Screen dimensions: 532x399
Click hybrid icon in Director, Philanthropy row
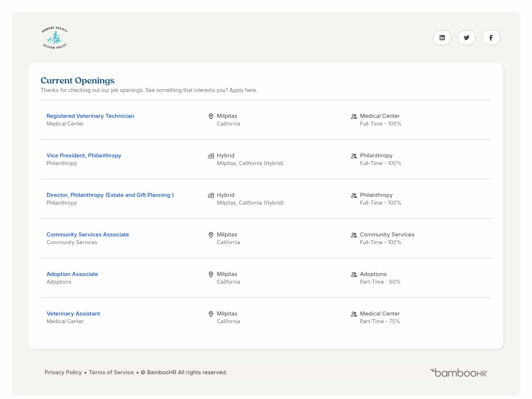pyautogui.click(x=211, y=195)
